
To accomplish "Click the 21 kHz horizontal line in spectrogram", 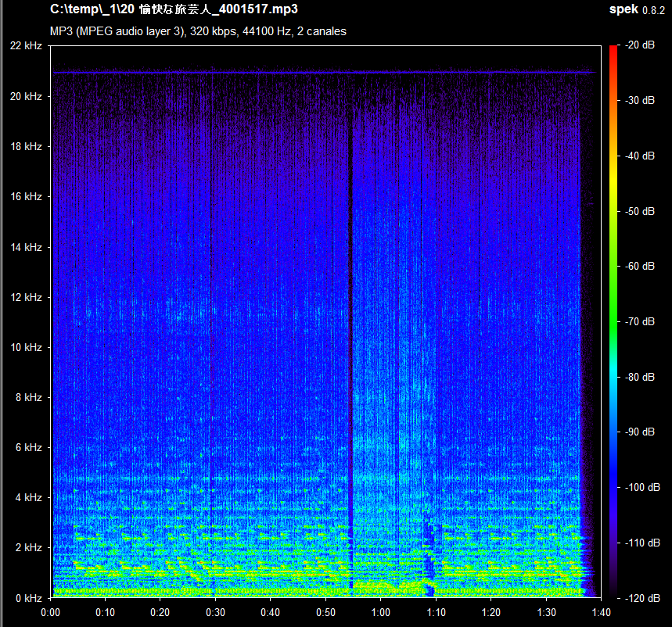I will point(325,73).
